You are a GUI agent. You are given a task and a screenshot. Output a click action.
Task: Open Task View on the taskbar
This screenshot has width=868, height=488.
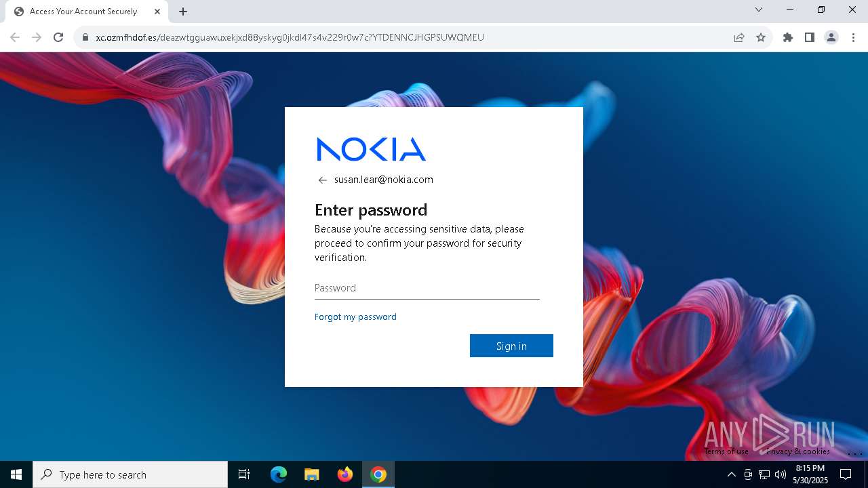(x=244, y=474)
